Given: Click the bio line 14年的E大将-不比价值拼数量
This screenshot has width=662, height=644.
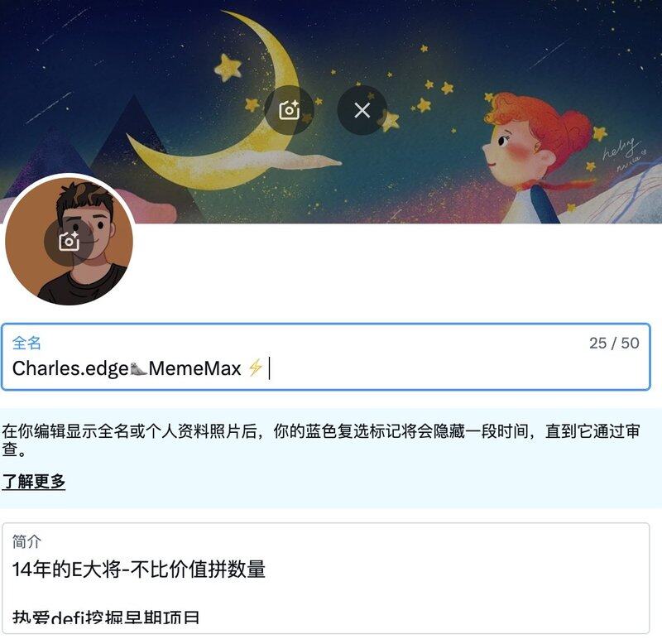Looking at the screenshot, I should pyautogui.click(x=139, y=570).
